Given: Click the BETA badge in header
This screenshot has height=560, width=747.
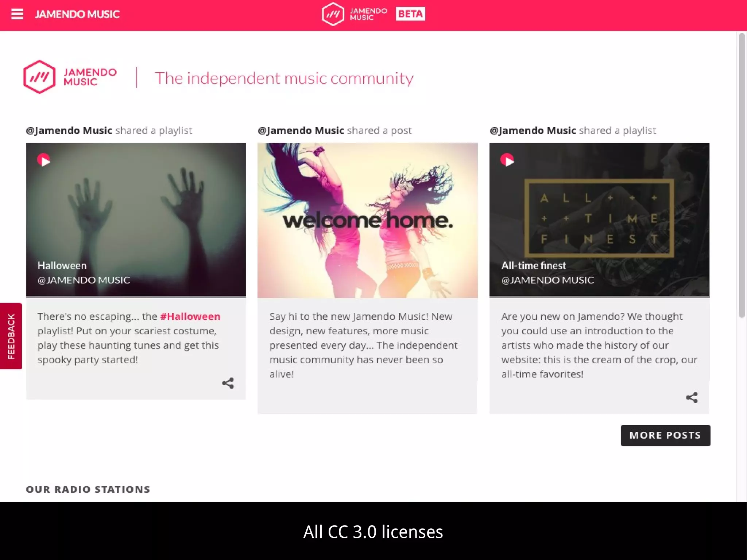Looking at the screenshot, I should click(x=410, y=14).
